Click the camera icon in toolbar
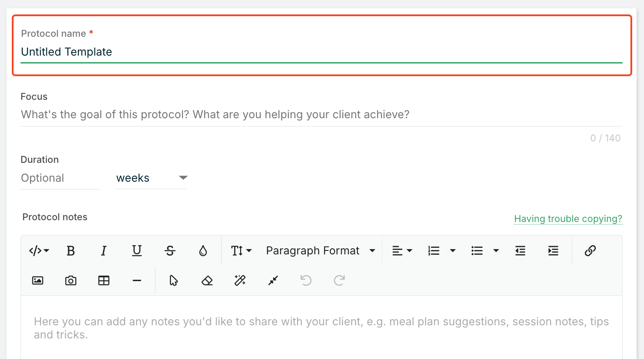Viewport: 644px width, 359px height. pos(71,281)
